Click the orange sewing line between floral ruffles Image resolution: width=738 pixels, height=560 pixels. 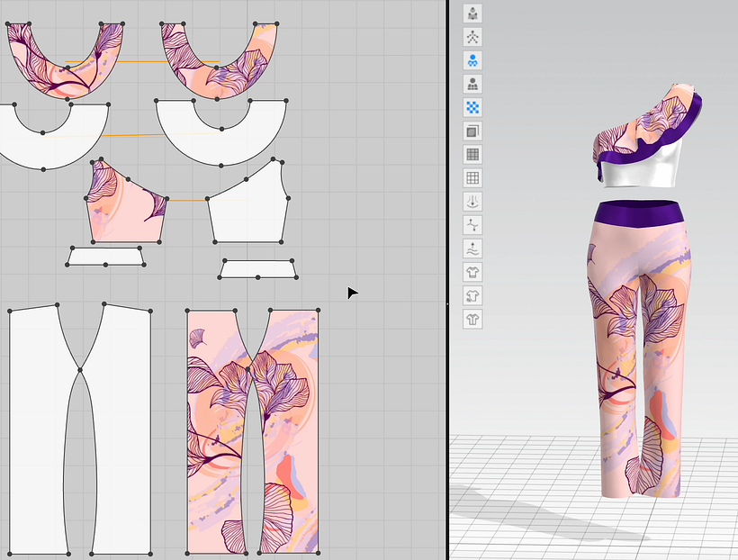pos(141,62)
